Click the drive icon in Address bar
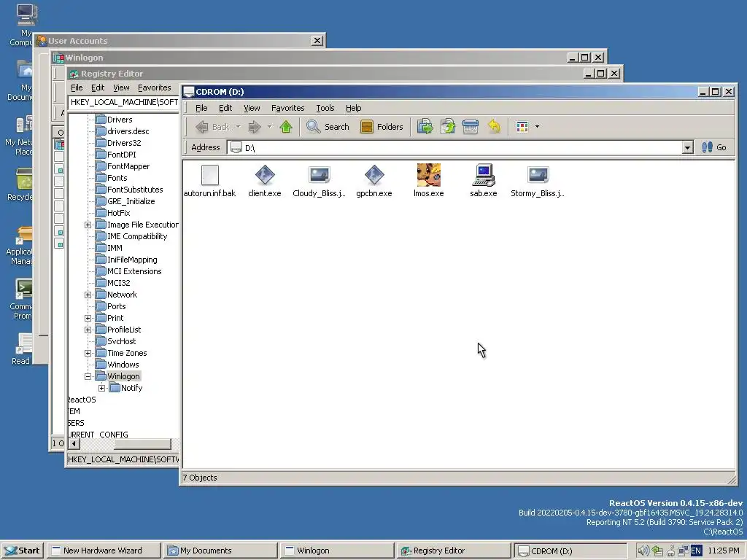 236,147
